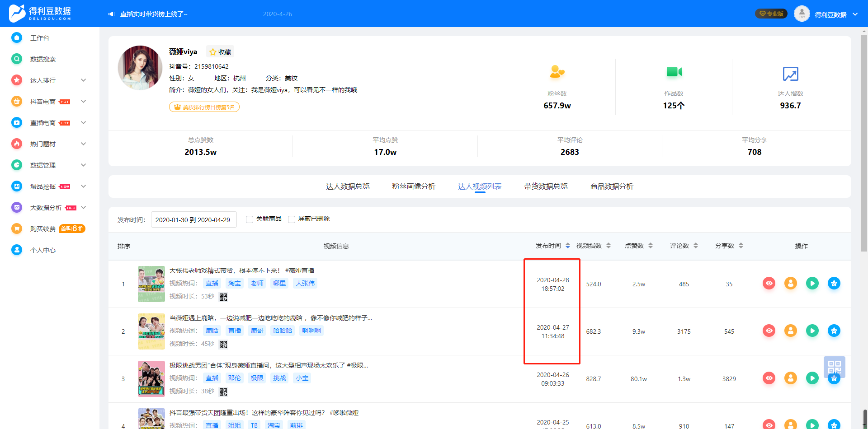Click row 3 video thumbnail
The width and height of the screenshot is (868, 429).
click(x=151, y=378)
